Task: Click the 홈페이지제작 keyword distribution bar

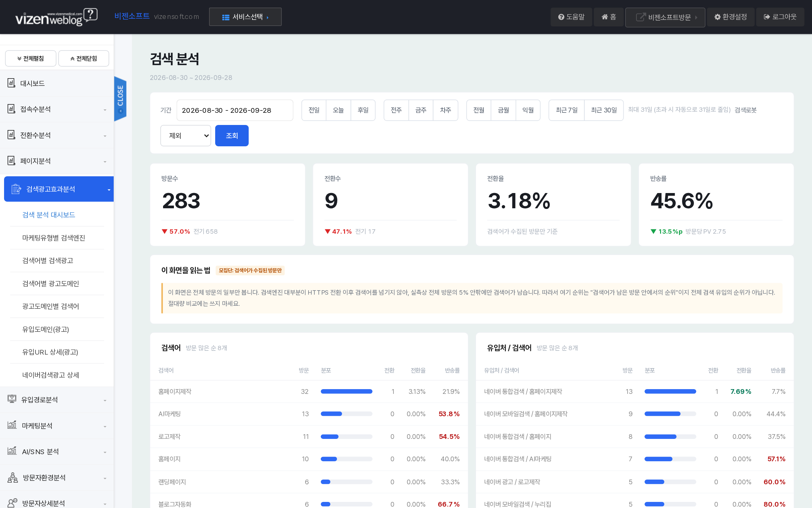Action: 346,391
